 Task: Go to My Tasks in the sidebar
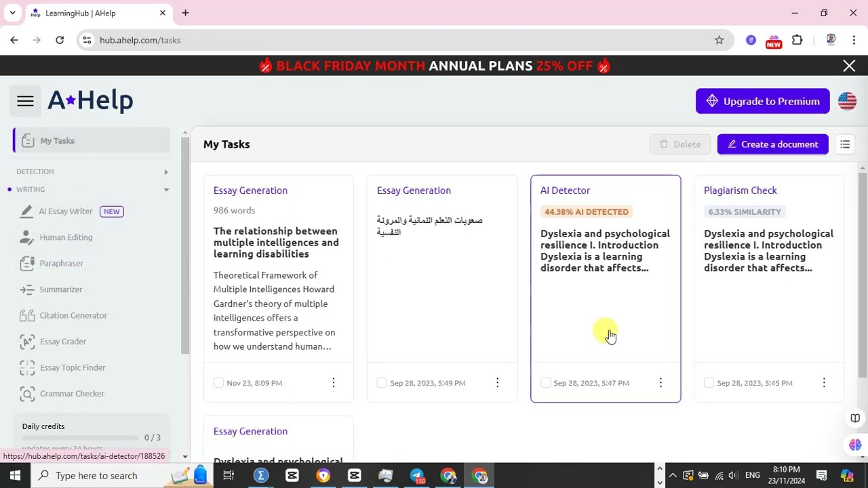pyautogui.click(x=92, y=140)
